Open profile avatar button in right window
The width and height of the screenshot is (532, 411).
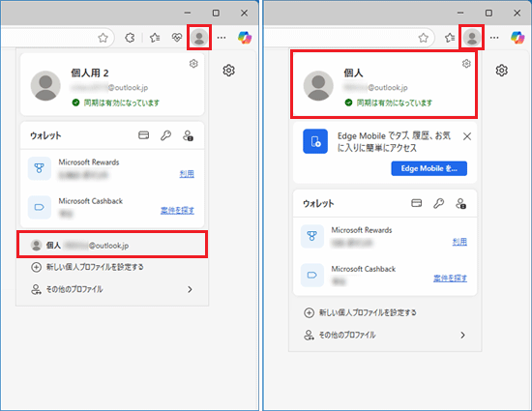click(472, 38)
